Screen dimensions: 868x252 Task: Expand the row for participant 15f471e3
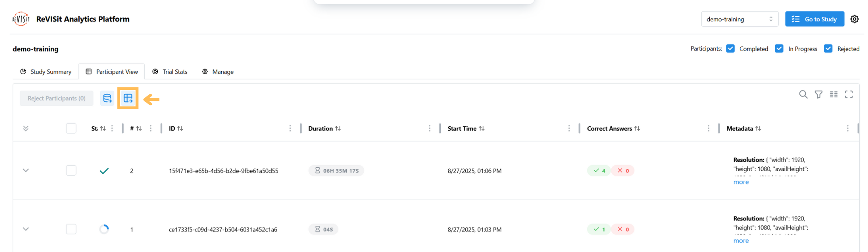coord(26,170)
